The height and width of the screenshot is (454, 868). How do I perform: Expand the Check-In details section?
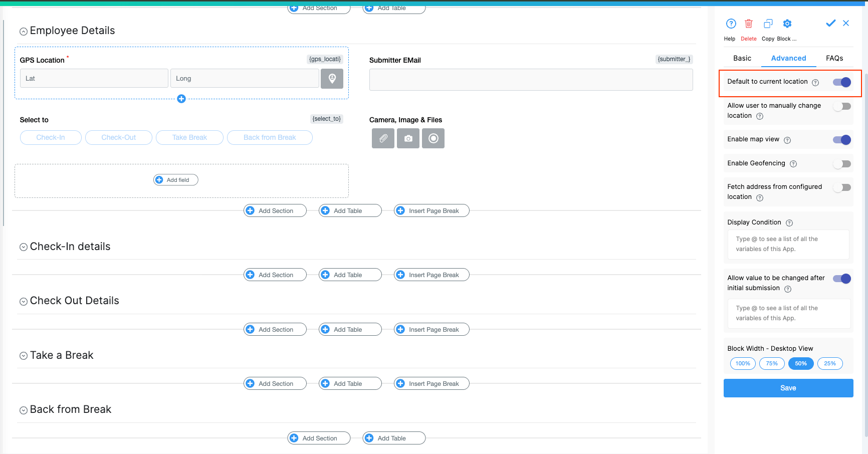[x=23, y=247]
